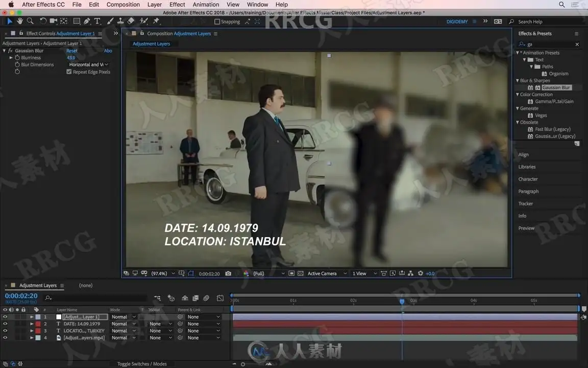The image size is (588, 368).
Task: Click the Motion Blur enable icon in timeline
Action: coord(206,298)
